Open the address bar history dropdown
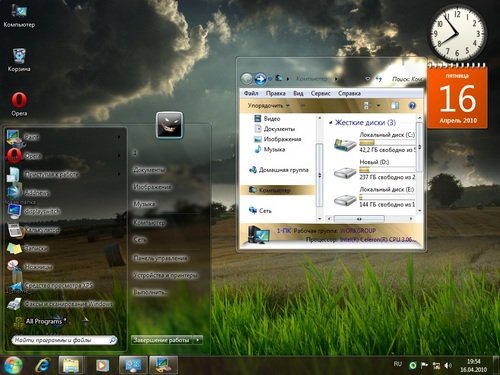 click(x=368, y=79)
